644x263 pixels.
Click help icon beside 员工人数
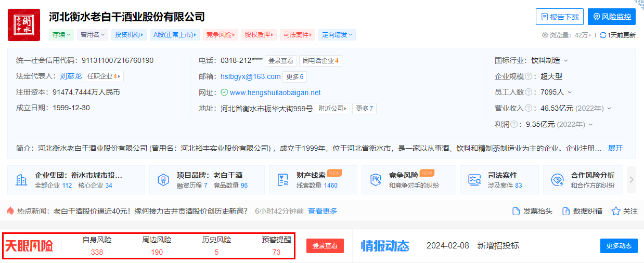529,92
